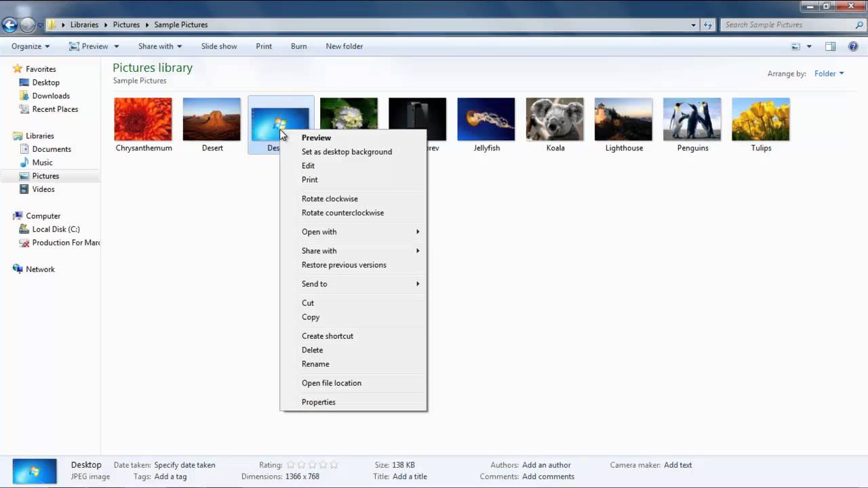Image resolution: width=868 pixels, height=488 pixels.
Task: Open the view options dropdown arrow
Action: [x=809, y=46]
